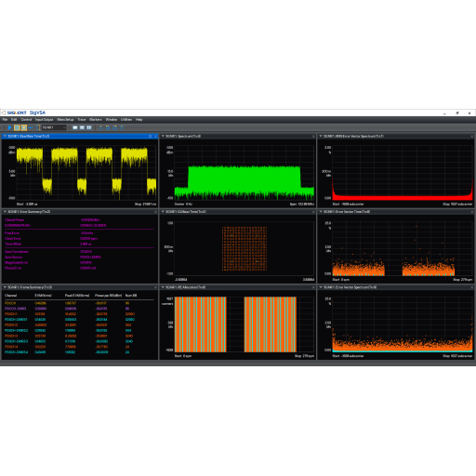Expand Spectrum panel title triangle

tap(163, 137)
